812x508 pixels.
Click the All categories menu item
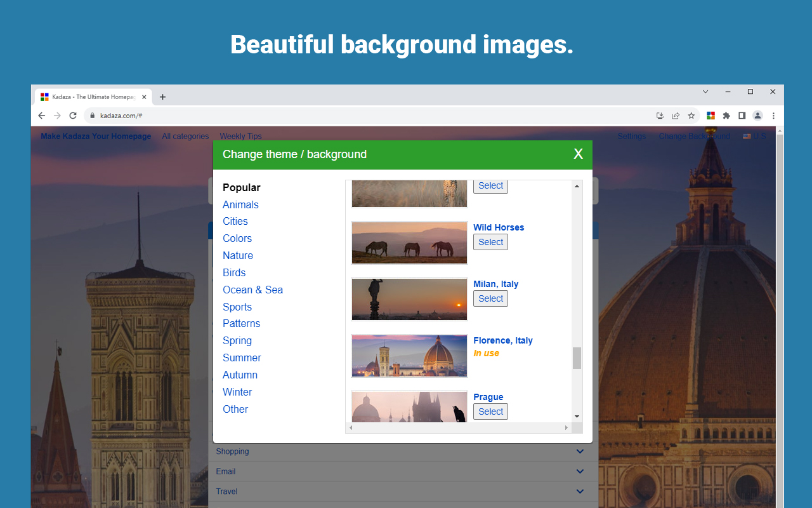coord(185,136)
